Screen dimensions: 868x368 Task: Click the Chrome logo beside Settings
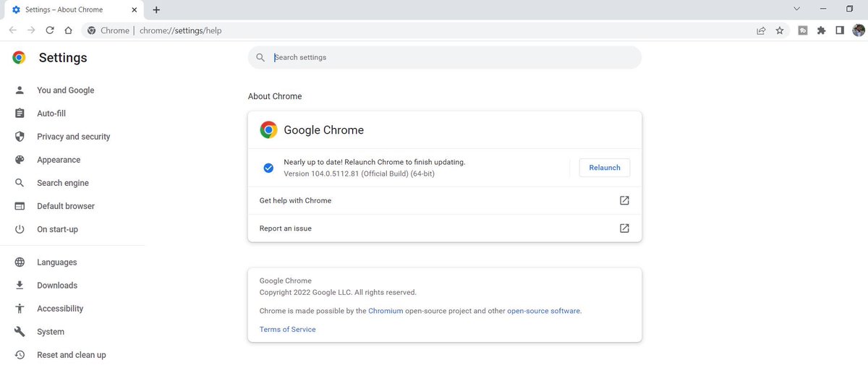pyautogui.click(x=20, y=58)
